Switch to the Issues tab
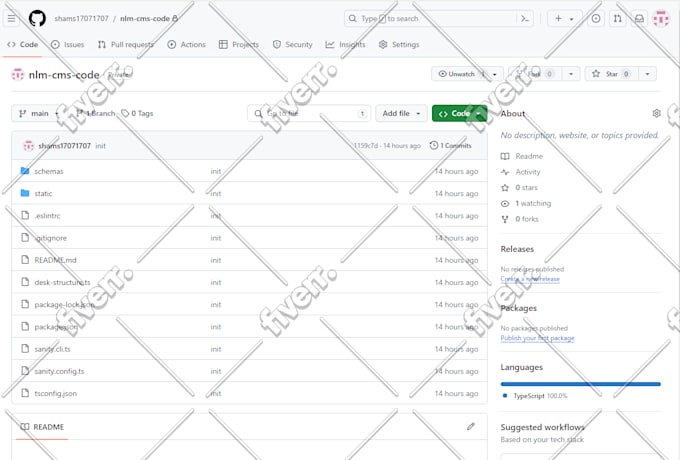The image size is (680, 460). click(x=68, y=44)
